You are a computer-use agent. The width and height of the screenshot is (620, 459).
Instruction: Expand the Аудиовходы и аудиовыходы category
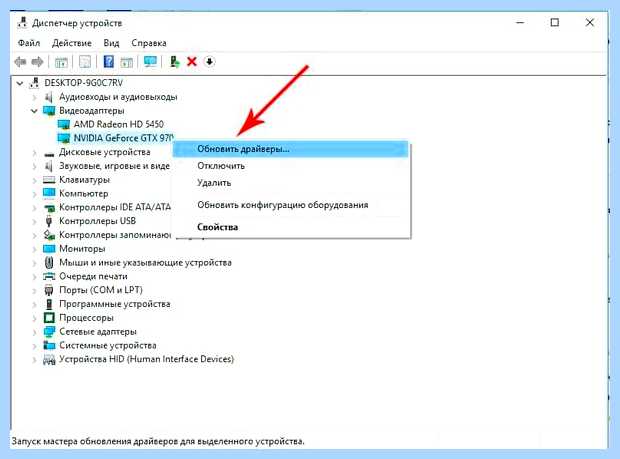34,97
